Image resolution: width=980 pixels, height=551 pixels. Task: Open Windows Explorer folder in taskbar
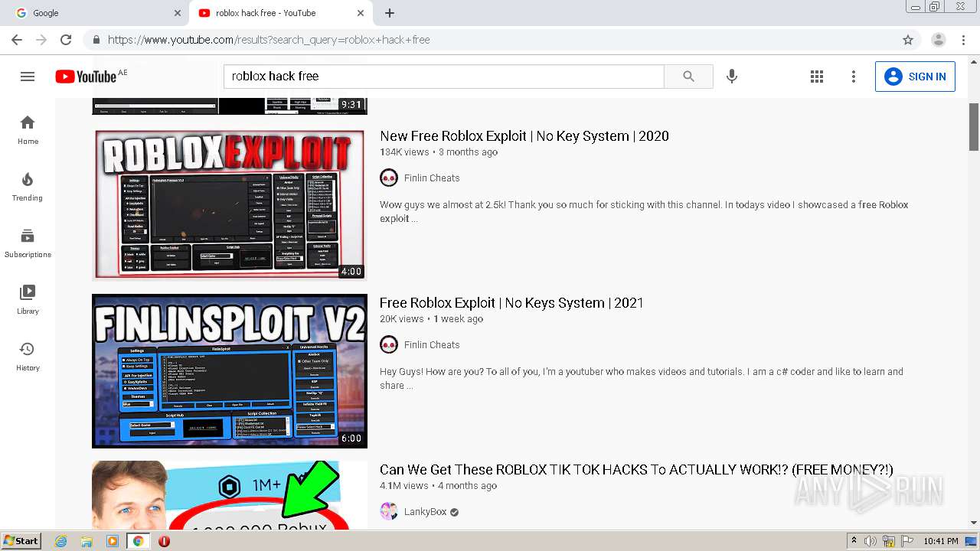coord(87,541)
